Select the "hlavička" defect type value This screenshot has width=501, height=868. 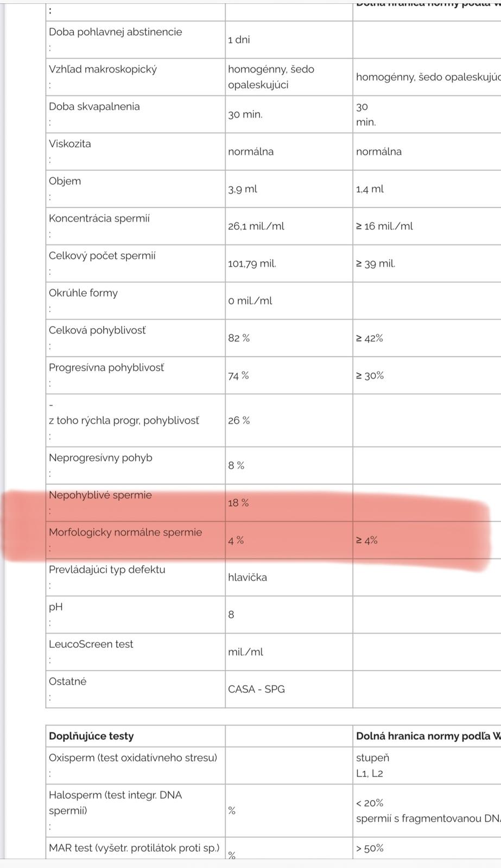(x=248, y=577)
